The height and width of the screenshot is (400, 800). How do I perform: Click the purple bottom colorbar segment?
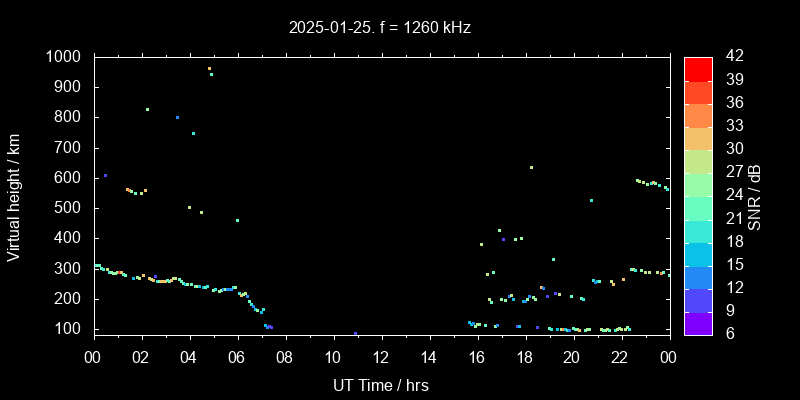click(698, 322)
